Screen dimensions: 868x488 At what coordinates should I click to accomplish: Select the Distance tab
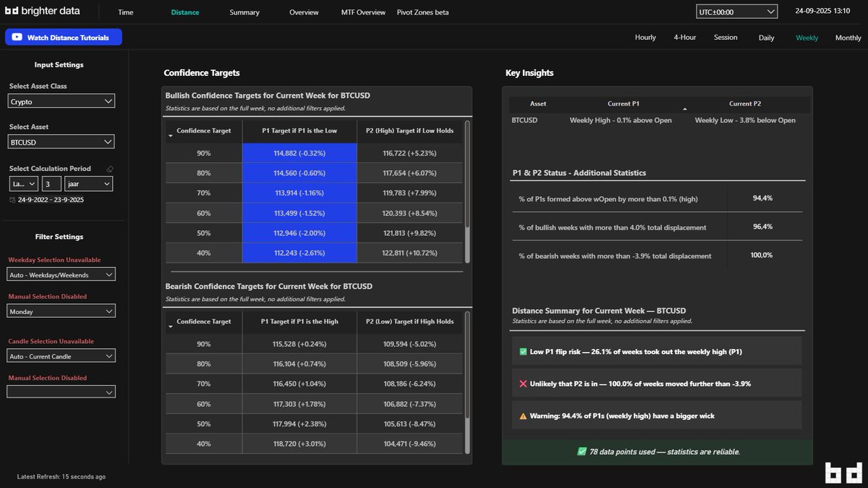tap(185, 12)
